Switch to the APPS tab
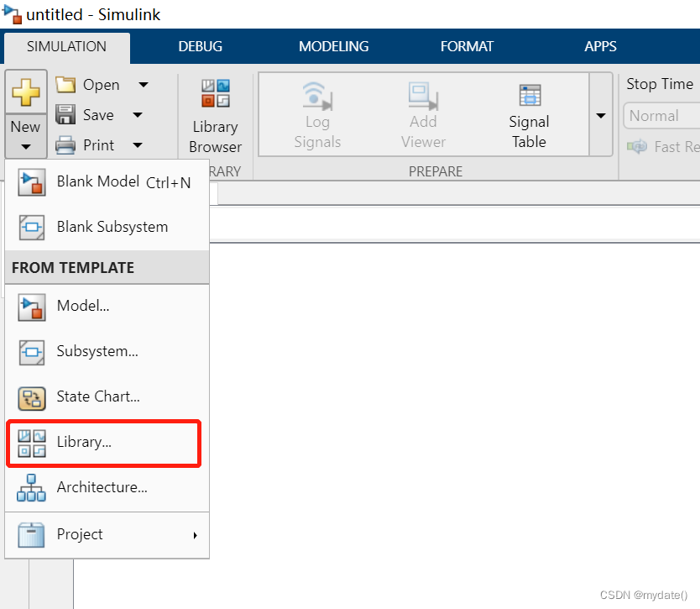 [x=600, y=46]
